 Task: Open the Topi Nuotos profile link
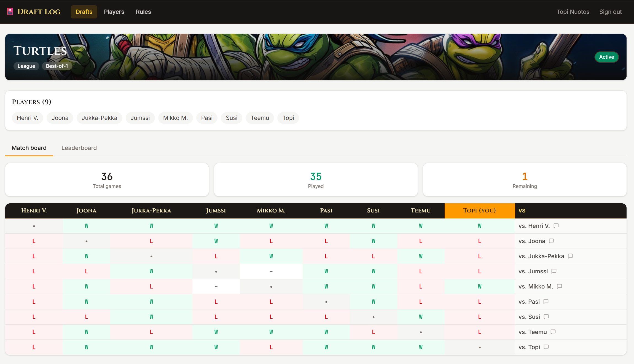573,12
